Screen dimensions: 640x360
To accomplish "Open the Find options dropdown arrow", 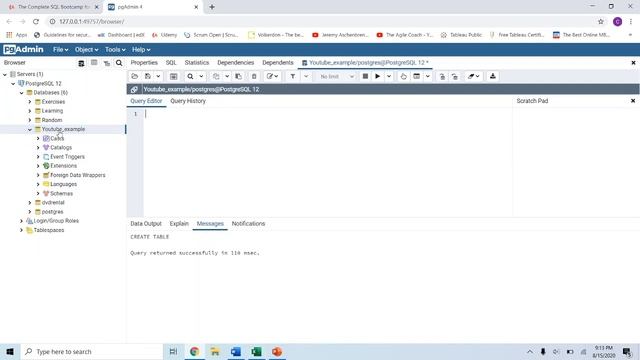I will (x=201, y=76).
